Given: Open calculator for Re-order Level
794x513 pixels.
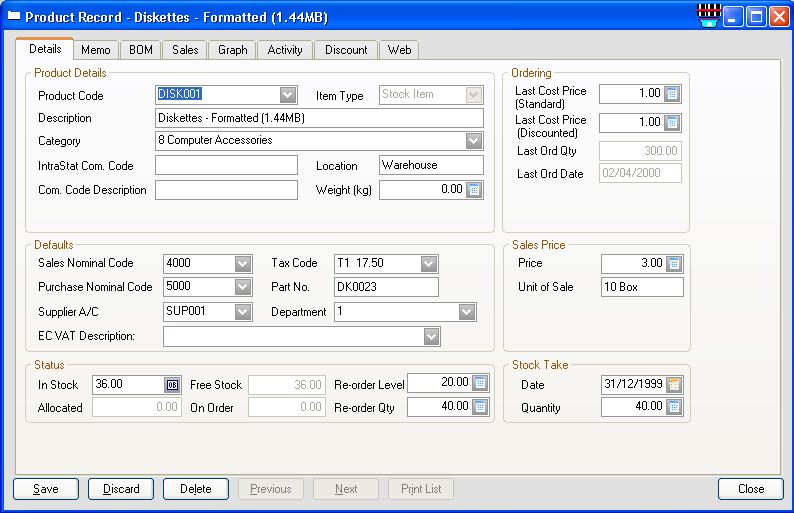Looking at the screenshot, I should coord(479,383).
